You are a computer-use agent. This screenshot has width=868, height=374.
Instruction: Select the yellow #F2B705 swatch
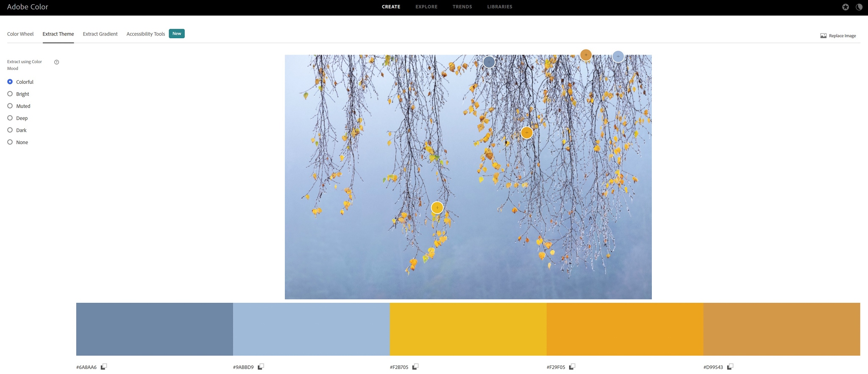point(468,329)
